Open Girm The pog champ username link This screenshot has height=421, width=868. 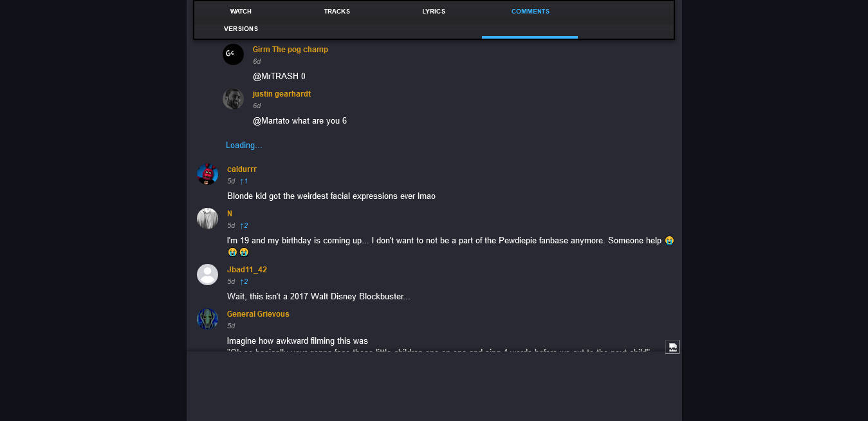pyautogui.click(x=290, y=50)
